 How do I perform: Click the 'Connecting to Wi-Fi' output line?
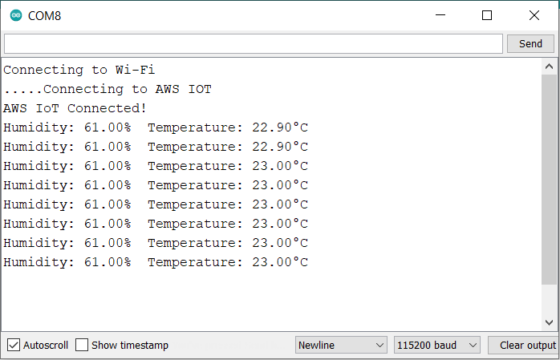pos(79,70)
